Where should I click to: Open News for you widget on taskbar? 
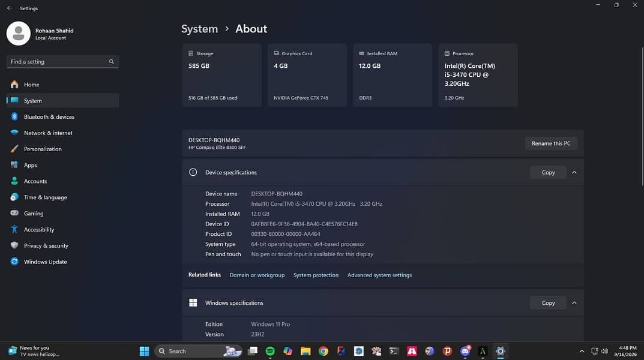(34, 351)
